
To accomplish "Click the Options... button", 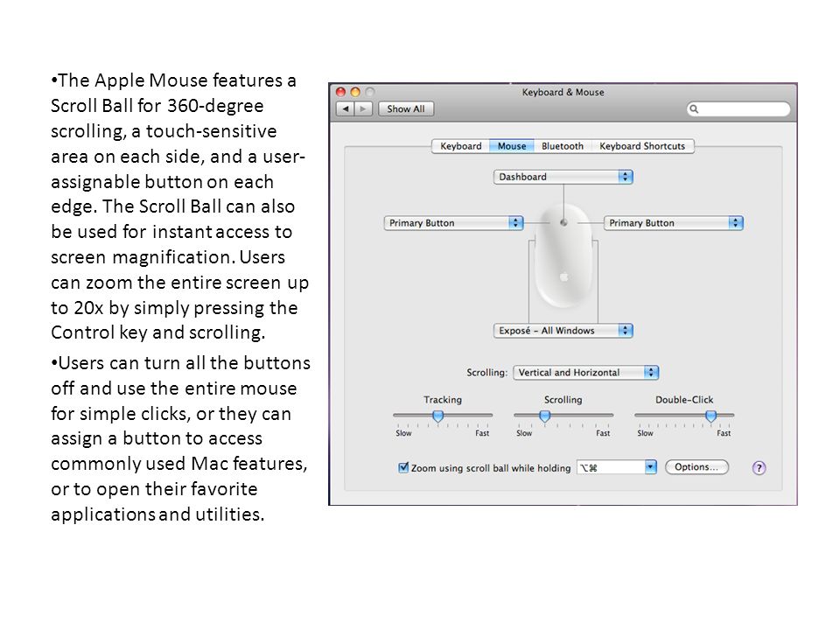I will tap(696, 467).
